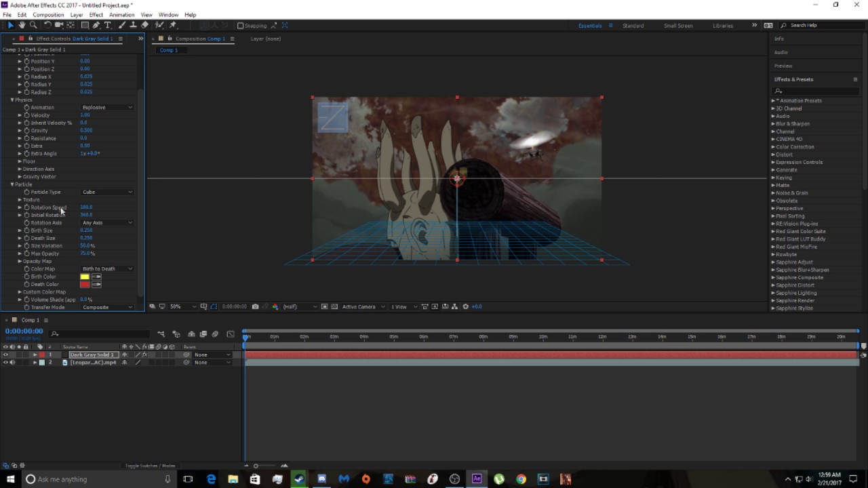Open the Composition Mini-Flowchart in timeline
Image resolution: width=868 pixels, height=488 pixels.
pyautogui.click(x=161, y=334)
